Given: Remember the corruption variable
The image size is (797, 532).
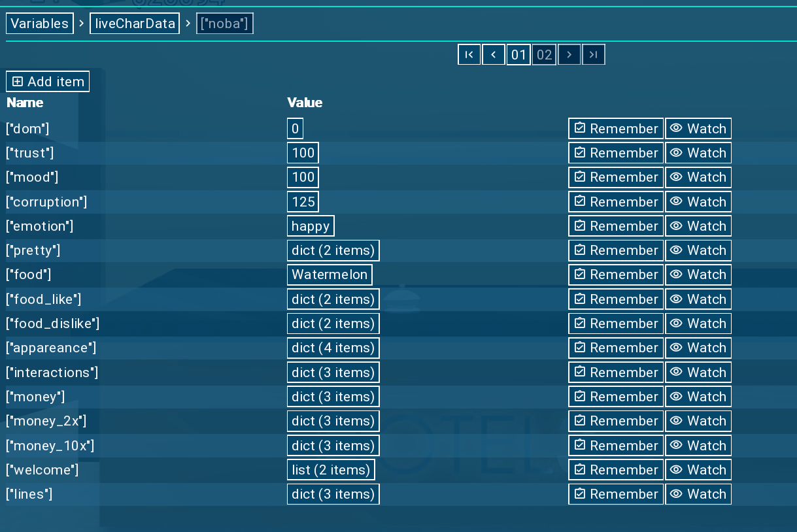Looking at the screenshot, I should pos(616,202).
